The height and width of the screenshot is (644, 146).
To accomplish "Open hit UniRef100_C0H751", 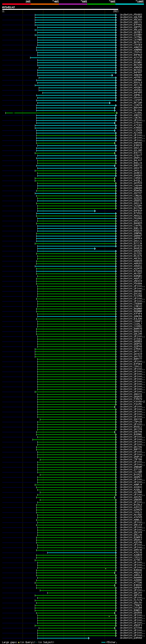I will pyautogui.click(x=131, y=226).
